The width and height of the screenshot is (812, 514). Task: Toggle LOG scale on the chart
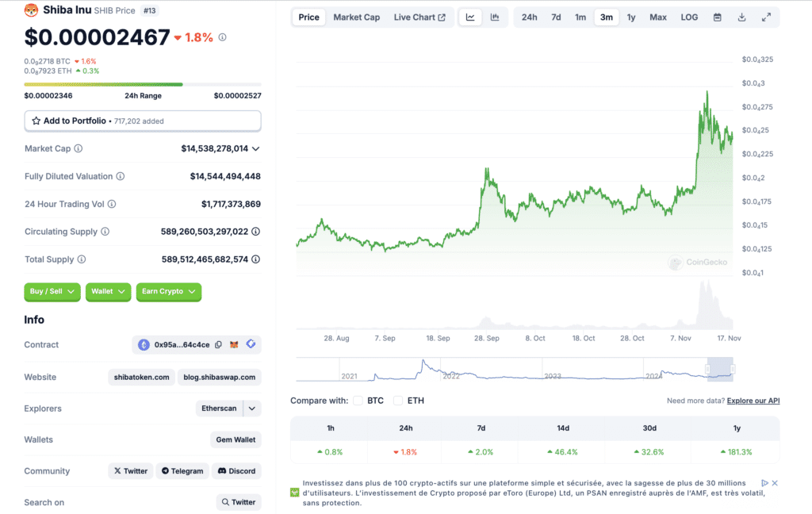click(689, 17)
